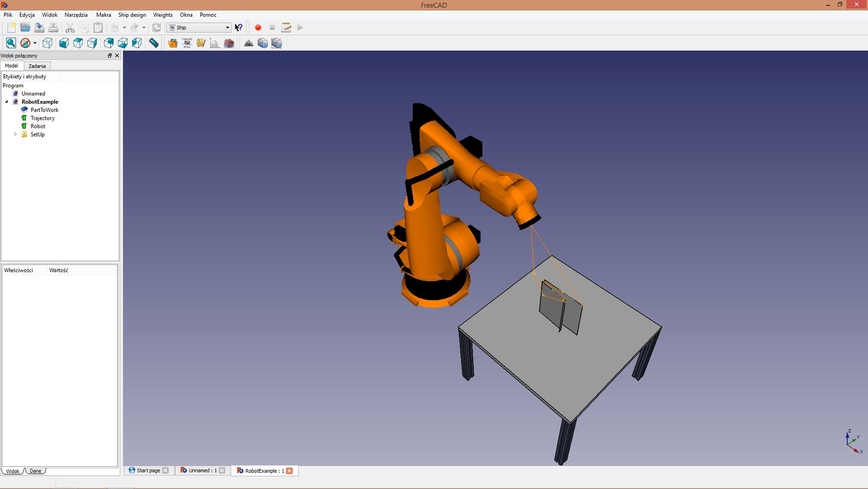This screenshot has width=868, height=489.
Task: Click the tank capacity curve icon
Action: click(x=277, y=43)
